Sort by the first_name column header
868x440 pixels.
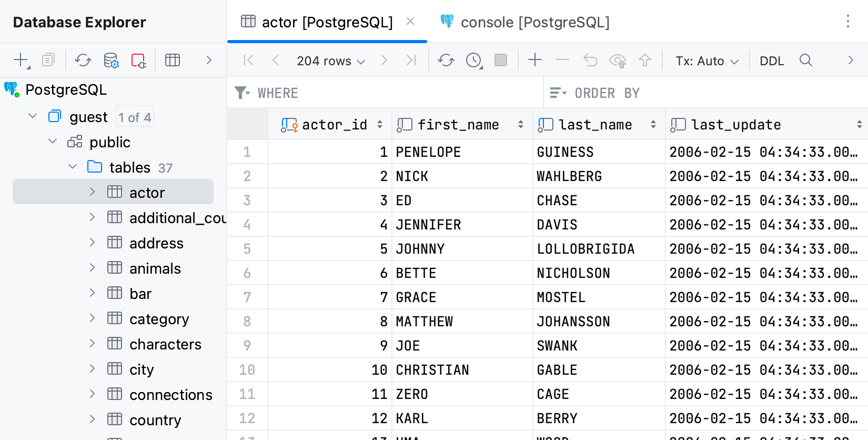click(458, 125)
